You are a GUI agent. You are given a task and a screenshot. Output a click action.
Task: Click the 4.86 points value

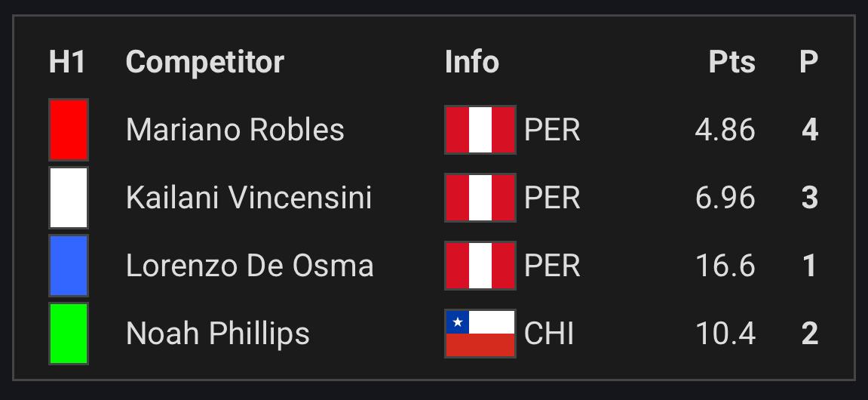(x=725, y=131)
